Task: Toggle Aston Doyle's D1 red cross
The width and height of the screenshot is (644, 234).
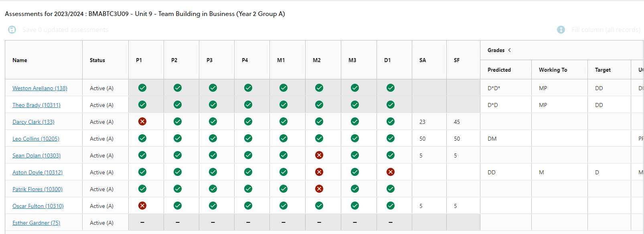Action: pos(391,172)
